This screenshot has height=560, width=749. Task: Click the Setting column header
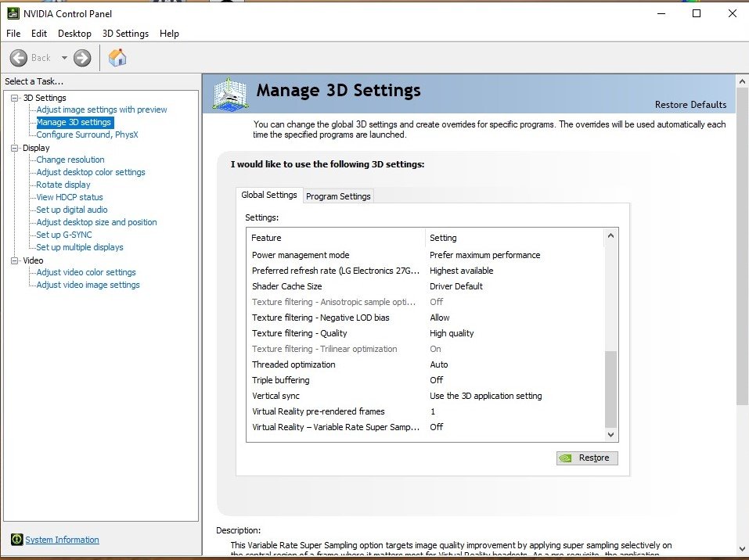pyautogui.click(x=515, y=238)
